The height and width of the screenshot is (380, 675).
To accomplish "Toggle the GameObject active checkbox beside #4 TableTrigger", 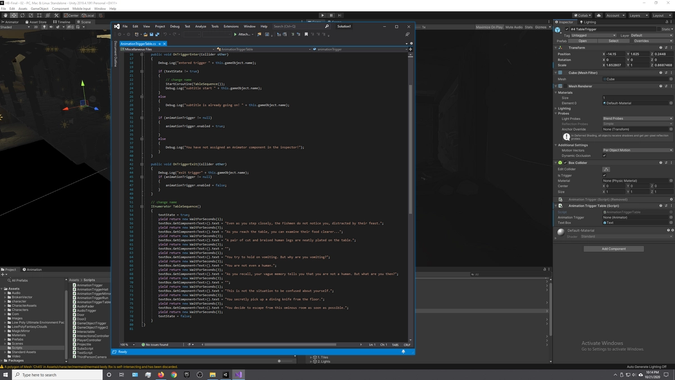I will (x=567, y=29).
